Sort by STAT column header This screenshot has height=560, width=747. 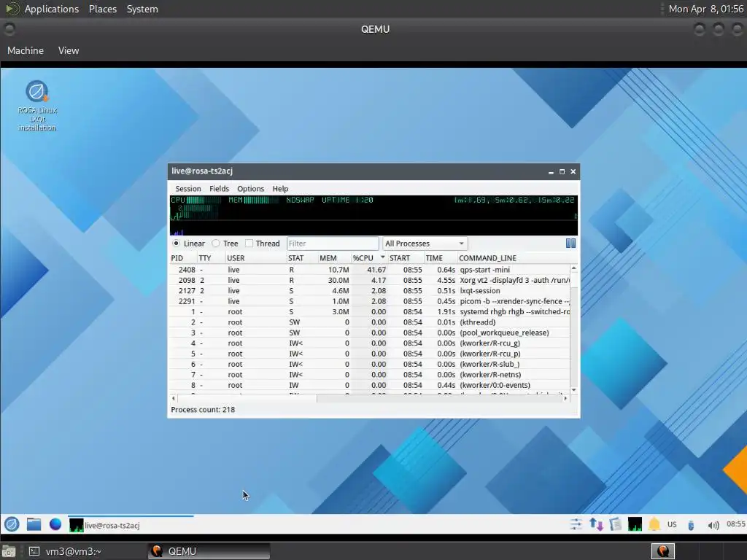click(302, 258)
